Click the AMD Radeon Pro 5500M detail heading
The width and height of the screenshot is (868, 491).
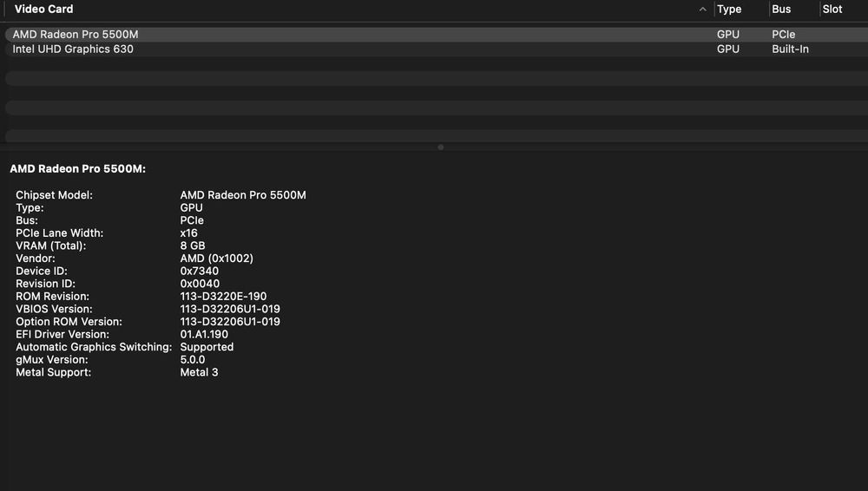[77, 169]
